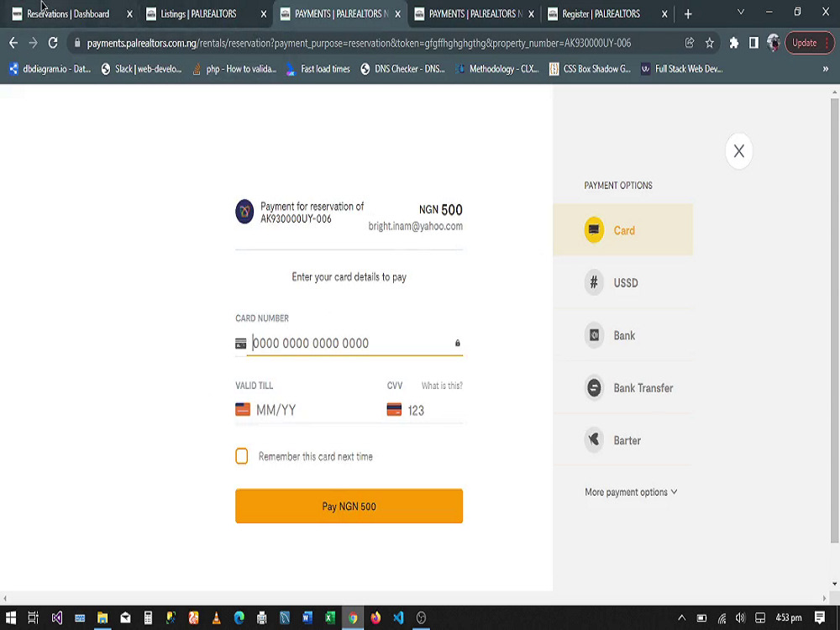840x630 pixels.
Task: Open the tray Wi-Fi network icon
Action: 721,617
